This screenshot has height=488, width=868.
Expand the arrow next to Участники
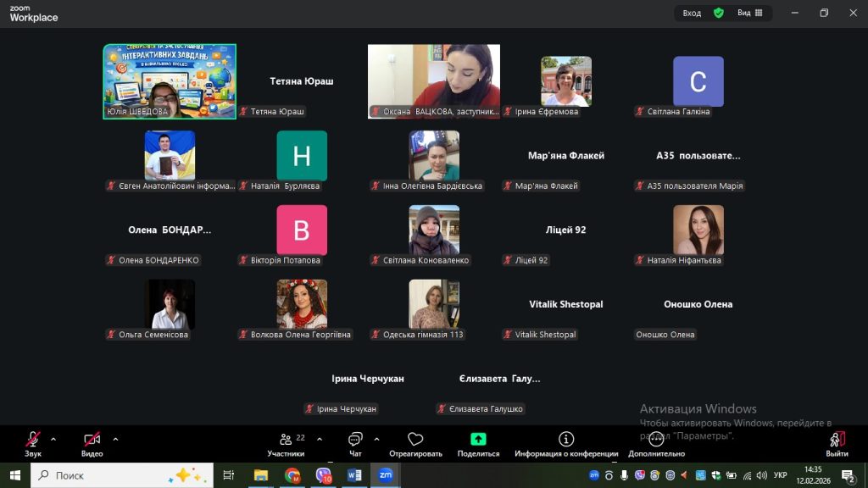click(320, 439)
